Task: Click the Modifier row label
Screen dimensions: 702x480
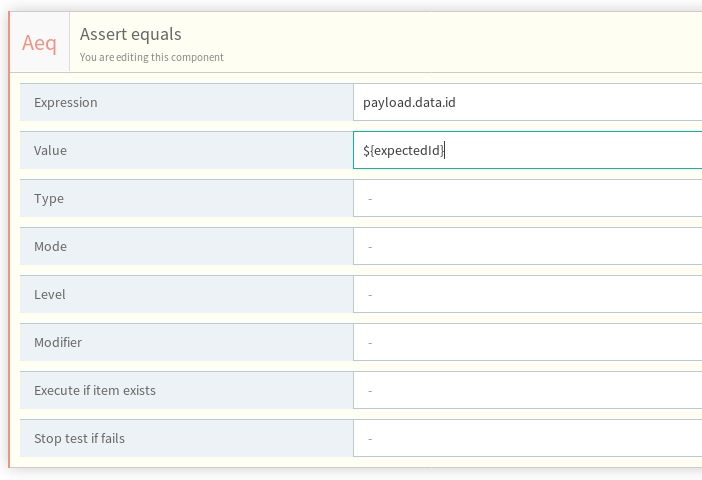Action: point(58,342)
